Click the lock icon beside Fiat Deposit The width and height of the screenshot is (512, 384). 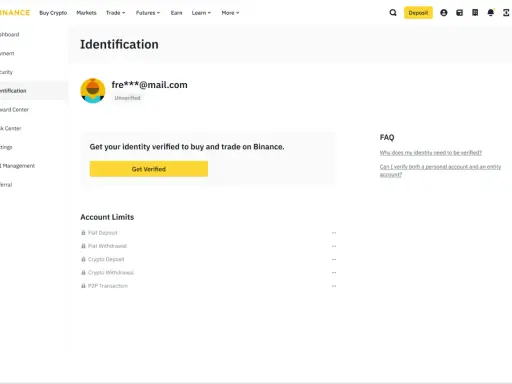[83, 233]
